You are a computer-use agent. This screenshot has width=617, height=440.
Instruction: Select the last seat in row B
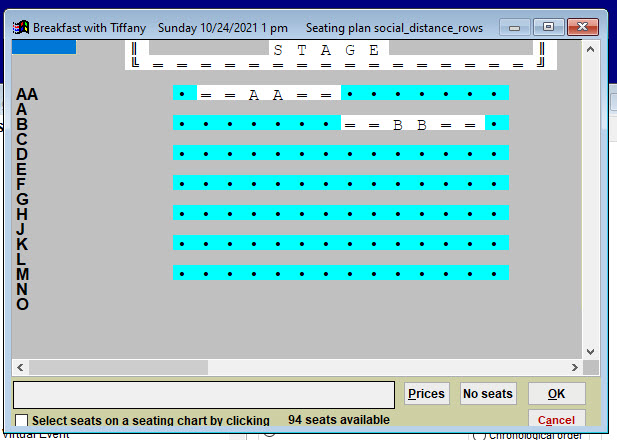(x=494, y=124)
